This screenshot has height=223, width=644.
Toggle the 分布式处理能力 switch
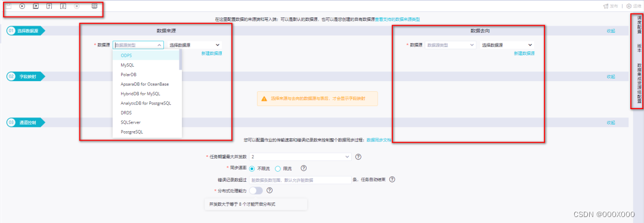(x=256, y=191)
